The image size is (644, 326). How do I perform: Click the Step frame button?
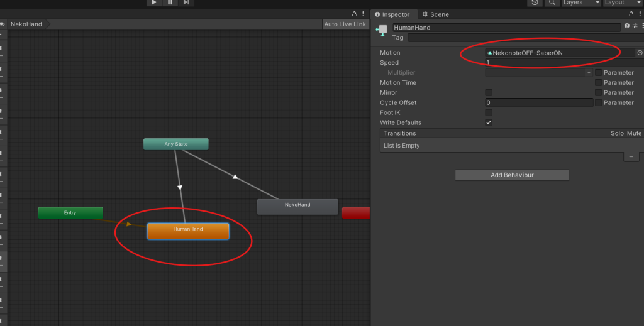186,3
